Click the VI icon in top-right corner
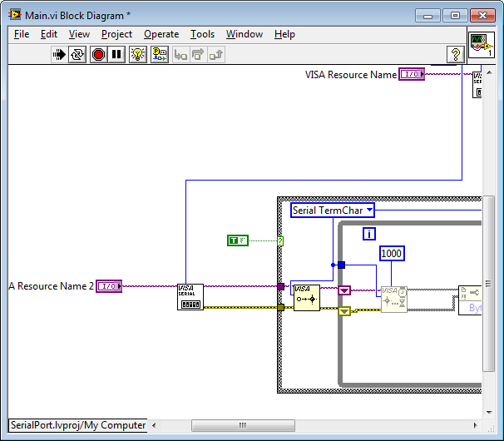The width and height of the screenshot is (504, 441). tap(482, 44)
